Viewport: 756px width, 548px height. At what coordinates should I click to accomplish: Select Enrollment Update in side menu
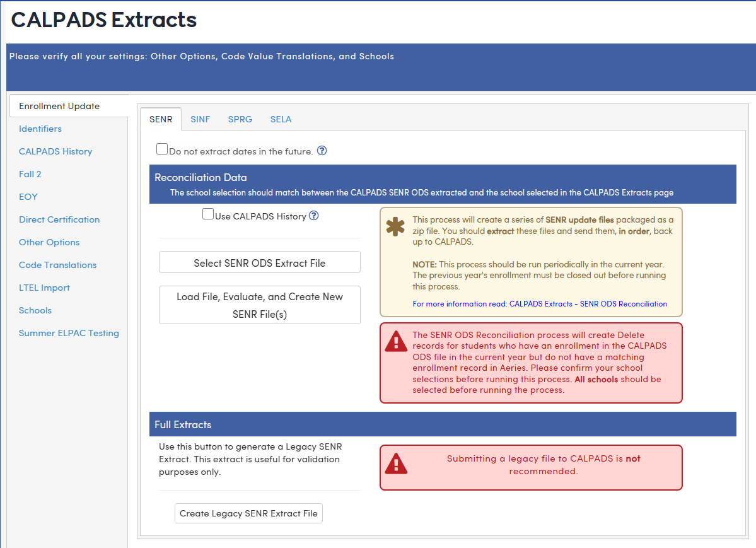tap(69, 106)
